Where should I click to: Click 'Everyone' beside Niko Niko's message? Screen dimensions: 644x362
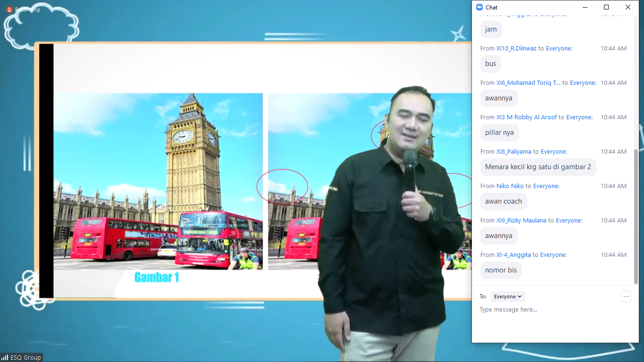[546, 186]
